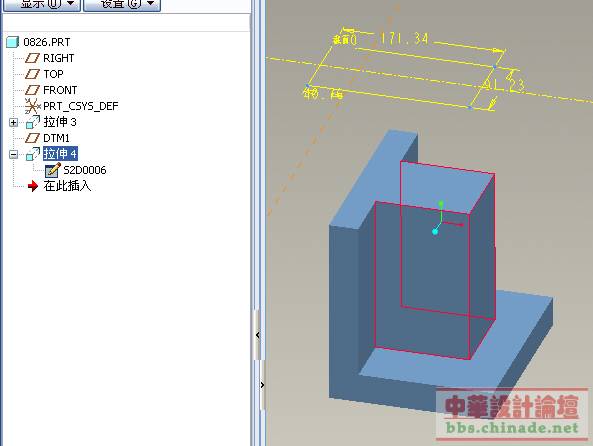
Task: Select the S2D0006 section label
Action: coord(85,170)
